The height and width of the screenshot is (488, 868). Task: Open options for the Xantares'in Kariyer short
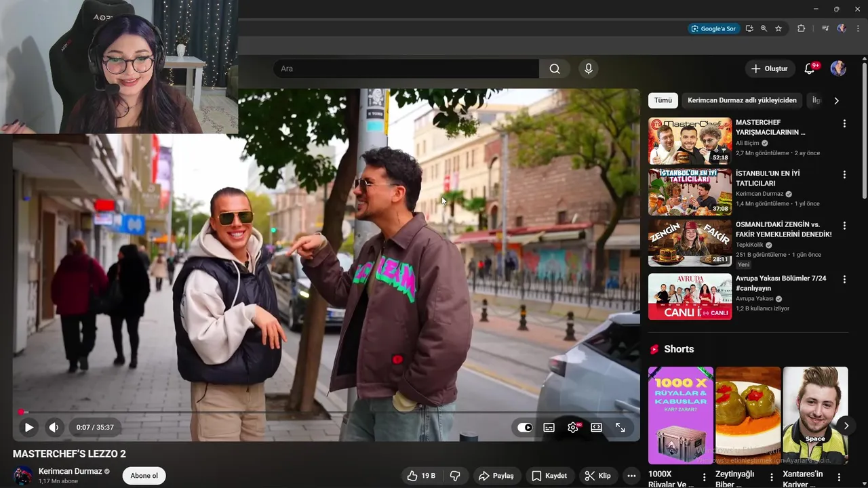point(839,477)
